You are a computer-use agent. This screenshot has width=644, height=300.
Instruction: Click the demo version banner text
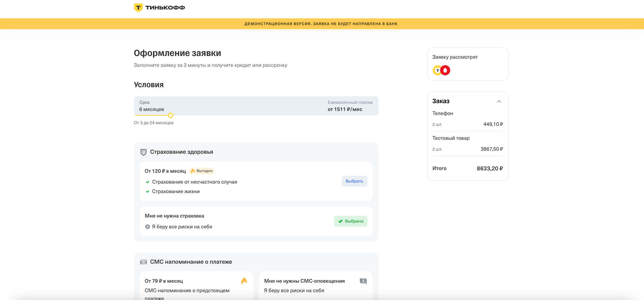(321, 24)
